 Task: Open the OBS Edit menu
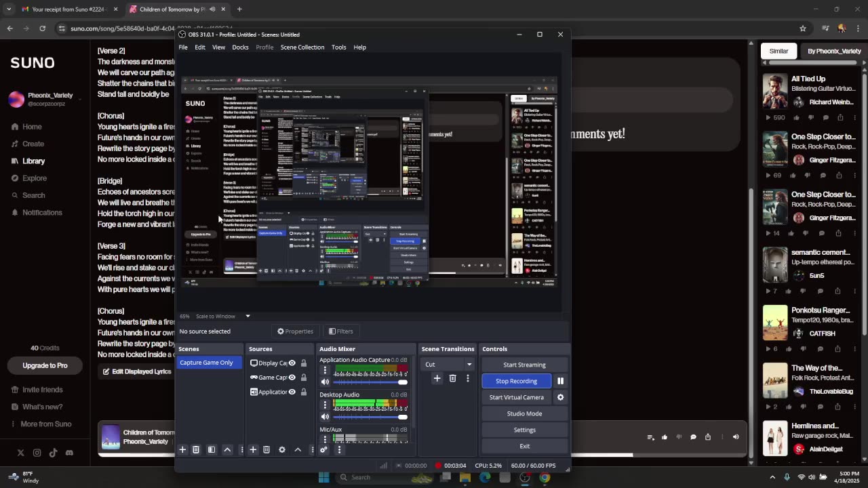point(200,47)
